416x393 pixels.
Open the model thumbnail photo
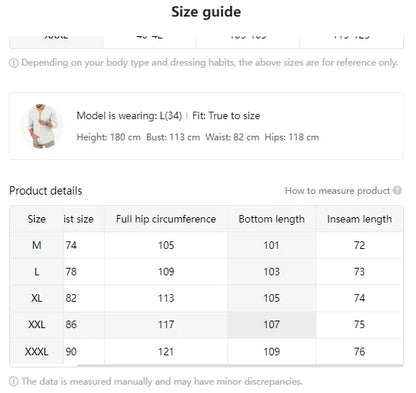[x=42, y=126]
